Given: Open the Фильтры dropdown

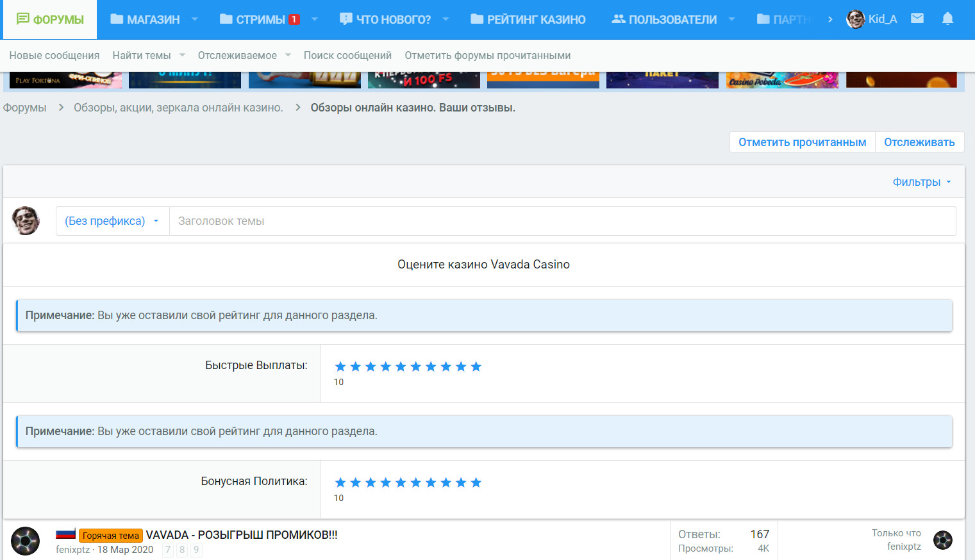Looking at the screenshot, I should coord(922,182).
